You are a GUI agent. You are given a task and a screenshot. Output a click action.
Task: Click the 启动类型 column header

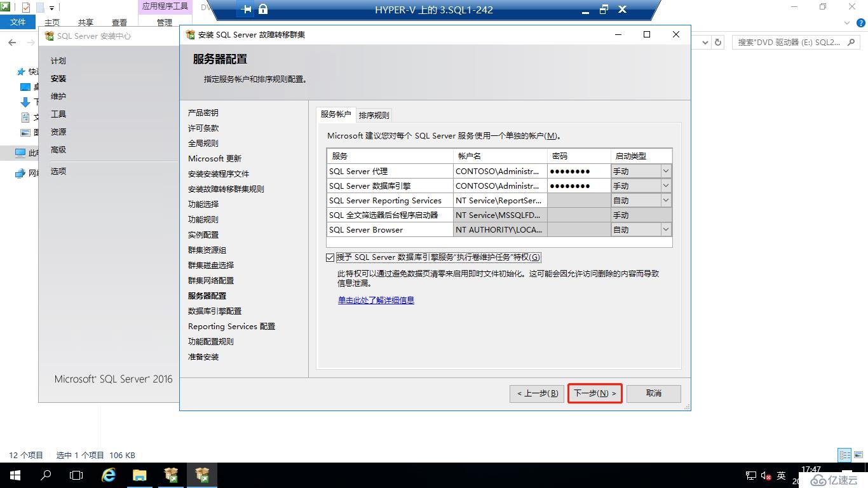(x=642, y=156)
